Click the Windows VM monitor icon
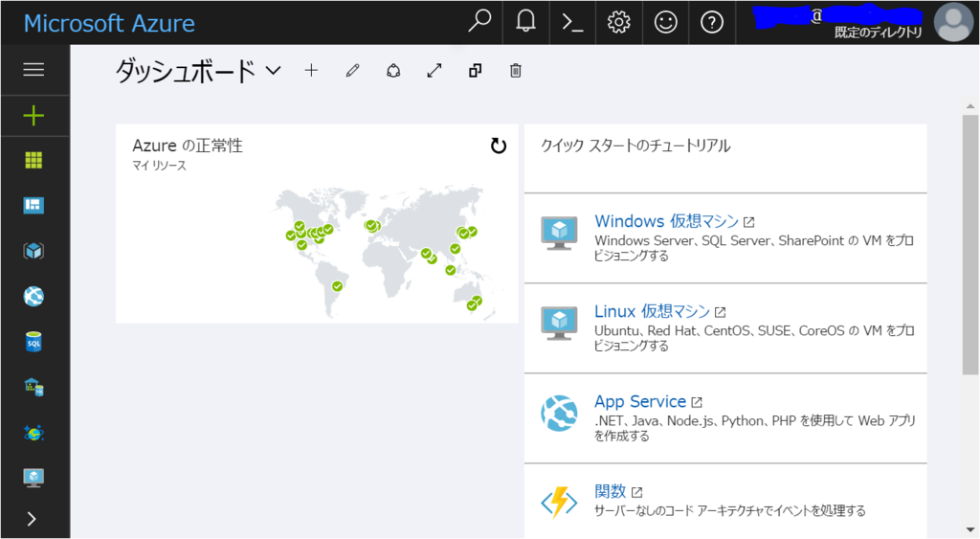This screenshot has width=980, height=539. pyautogui.click(x=559, y=234)
